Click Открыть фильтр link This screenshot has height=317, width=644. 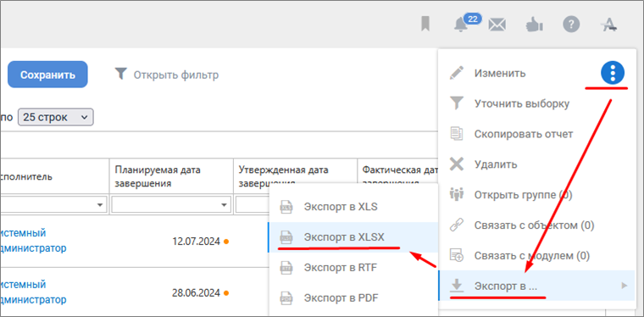coord(175,75)
